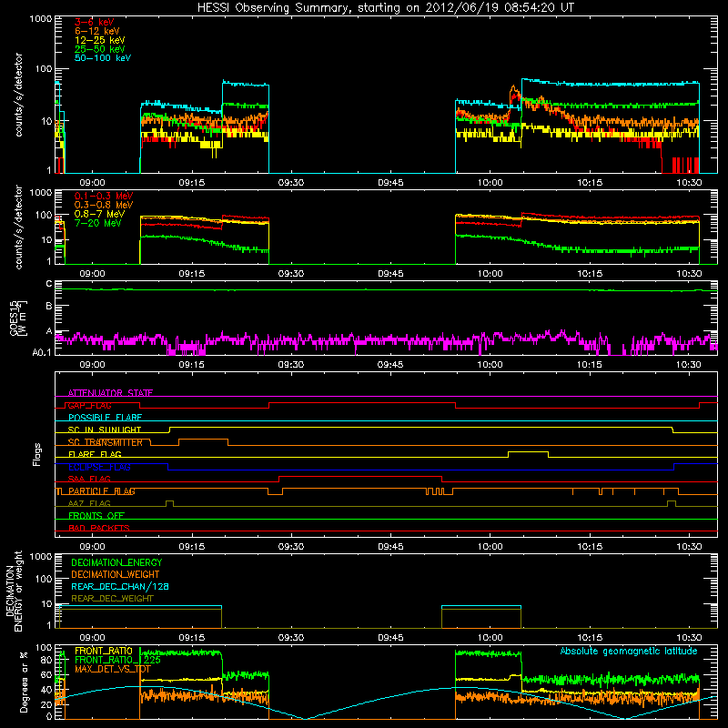Click the Flags y-axis title
Viewport: 728px width, 728px height.
tap(37, 454)
